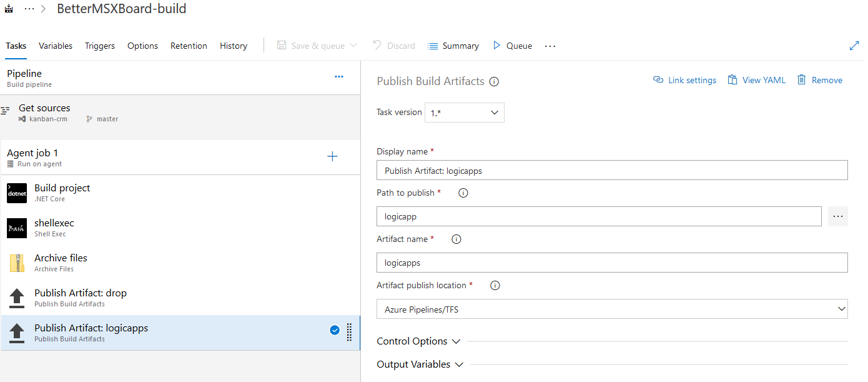Screen dimensions: 868x382
Task: Select the Pipeline section row
Action: 180,78
